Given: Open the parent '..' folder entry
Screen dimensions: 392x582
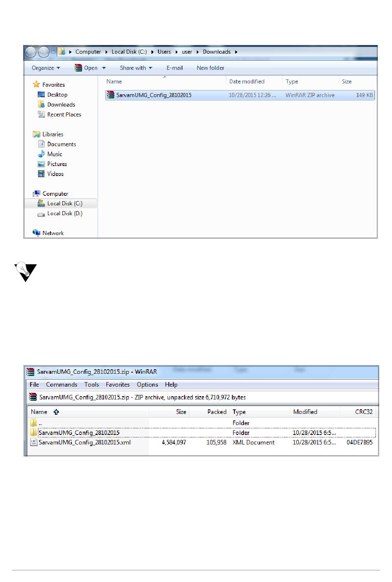Looking at the screenshot, I should pyautogui.click(x=40, y=423).
